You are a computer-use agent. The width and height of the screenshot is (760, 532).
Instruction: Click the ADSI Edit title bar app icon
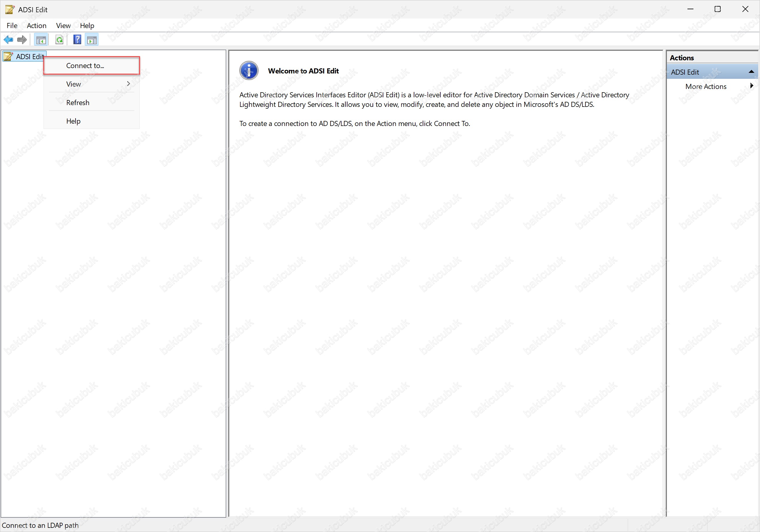coord(10,9)
